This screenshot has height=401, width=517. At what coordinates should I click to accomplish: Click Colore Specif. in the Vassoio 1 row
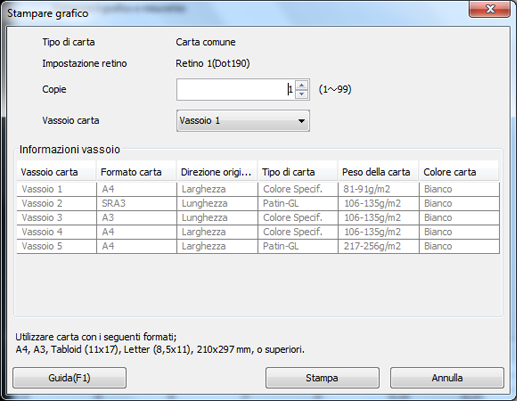point(298,189)
